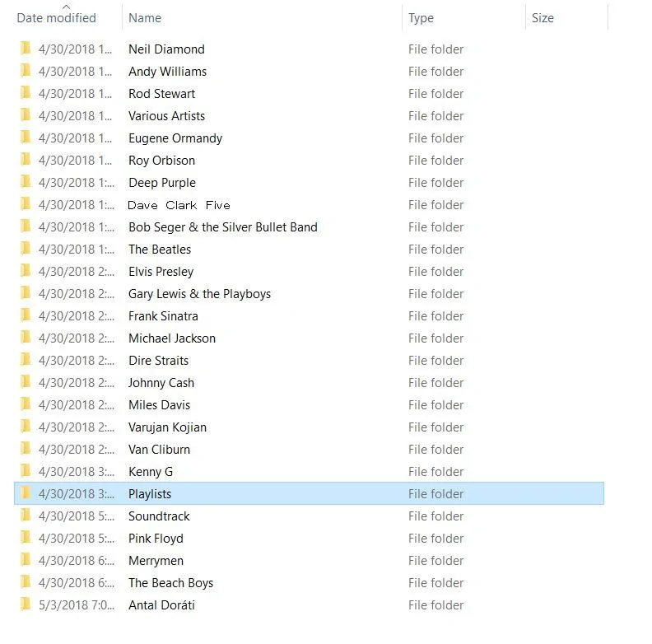
Task: Click the sort arrow above Date modified
Action: coord(66,7)
